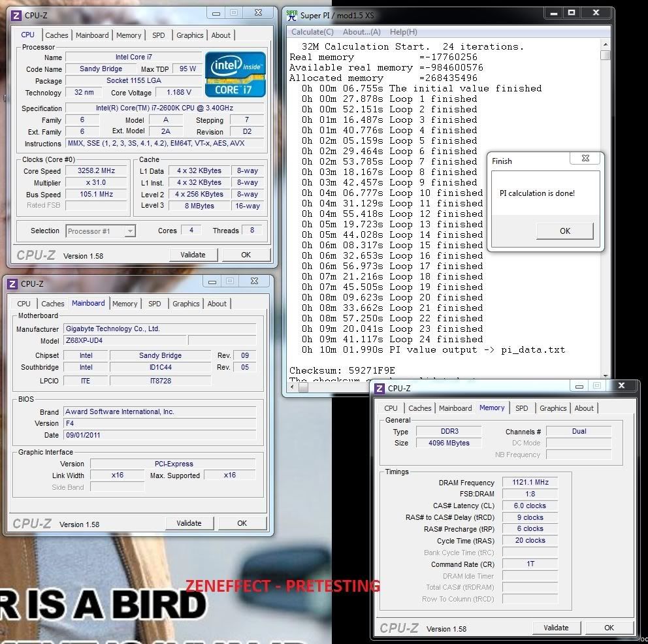Viewport: 648px width, 644px height.
Task: Click OK in the top CPU window
Action: (246, 255)
